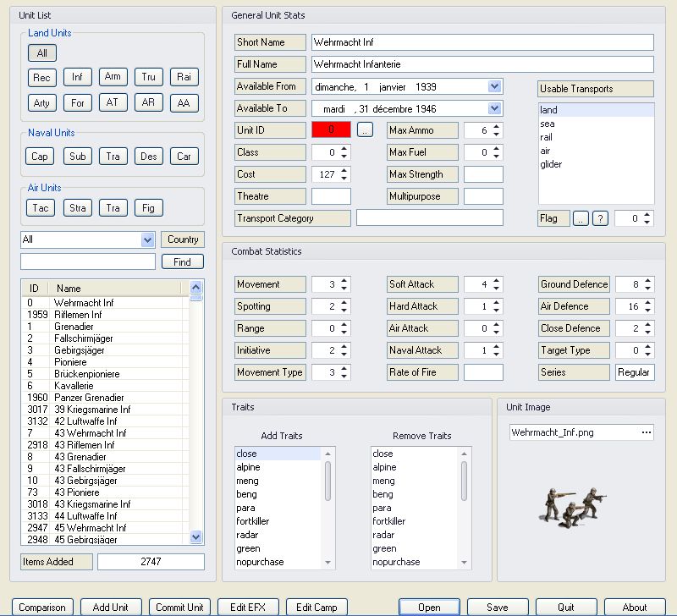Click the Country button
677x616 pixels.
point(183,239)
